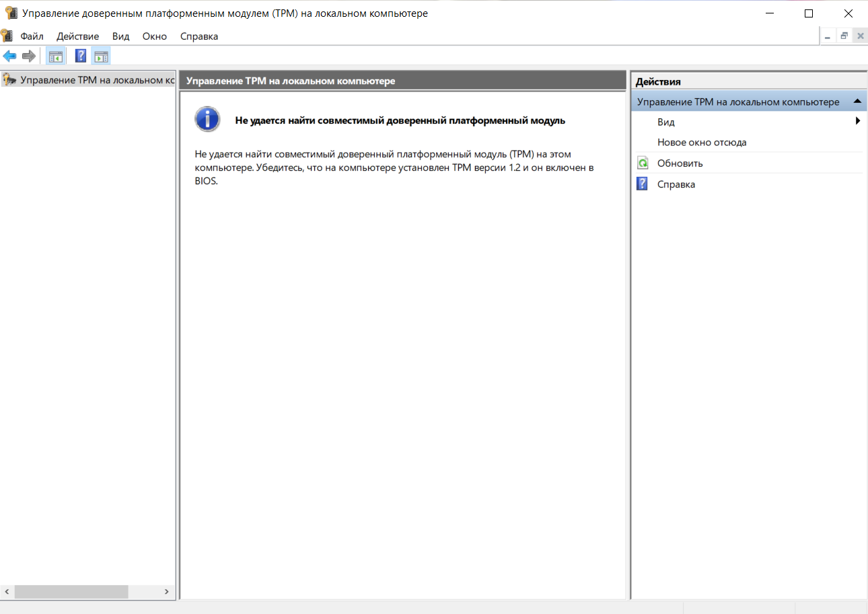The height and width of the screenshot is (614, 868).
Task: Close the inner console child window
Action: tap(860, 36)
